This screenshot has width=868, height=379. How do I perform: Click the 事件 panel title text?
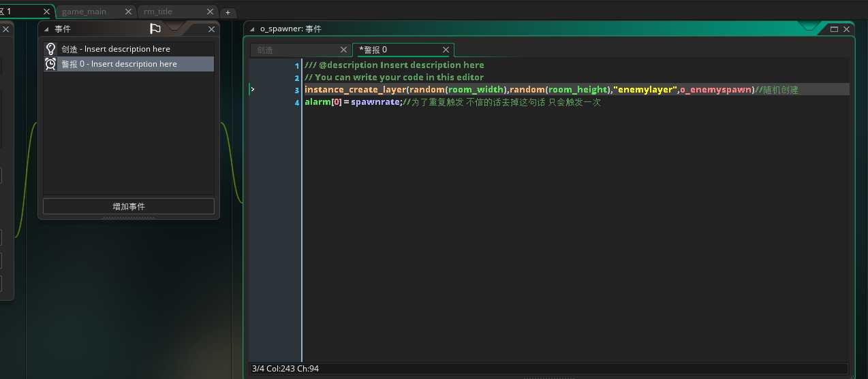tap(63, 29)
